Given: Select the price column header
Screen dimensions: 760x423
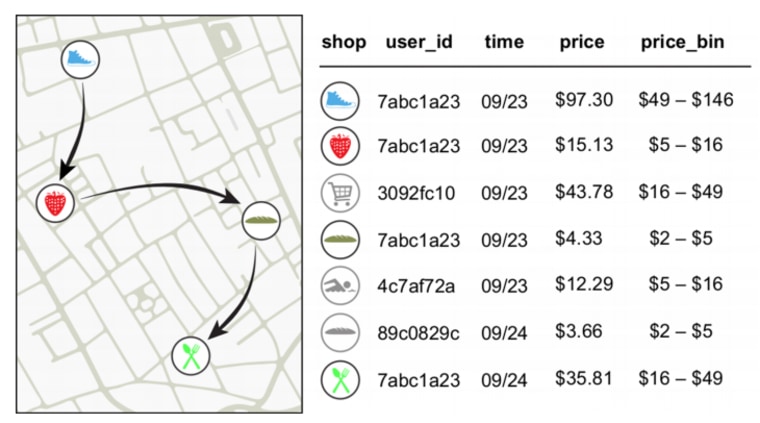Looking at the screenshot, I should tap(582, 43).
